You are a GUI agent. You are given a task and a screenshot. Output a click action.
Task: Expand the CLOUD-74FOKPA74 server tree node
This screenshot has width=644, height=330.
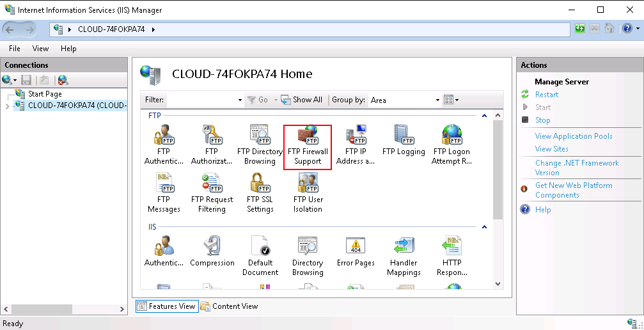click(x=7, y=106)
